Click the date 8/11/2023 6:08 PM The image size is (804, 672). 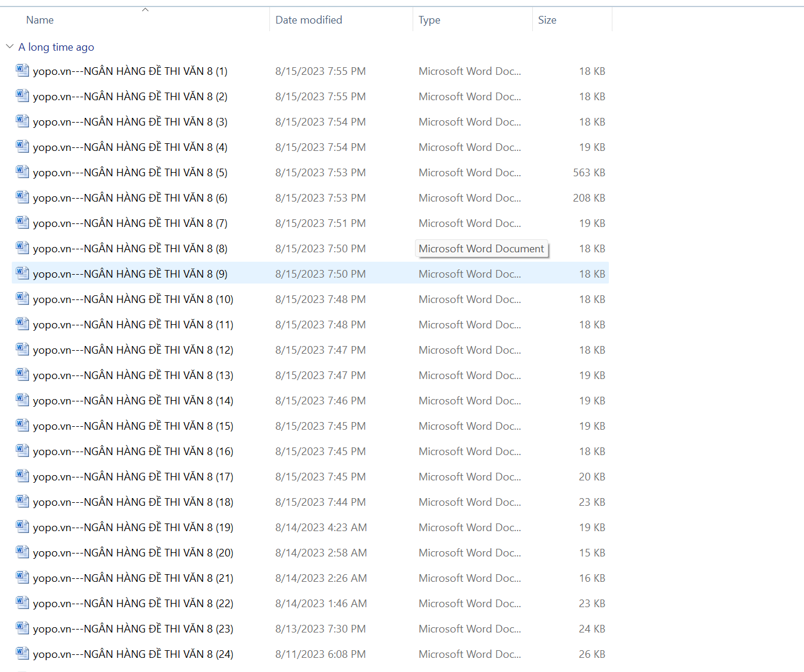click(x=321, y=654)
